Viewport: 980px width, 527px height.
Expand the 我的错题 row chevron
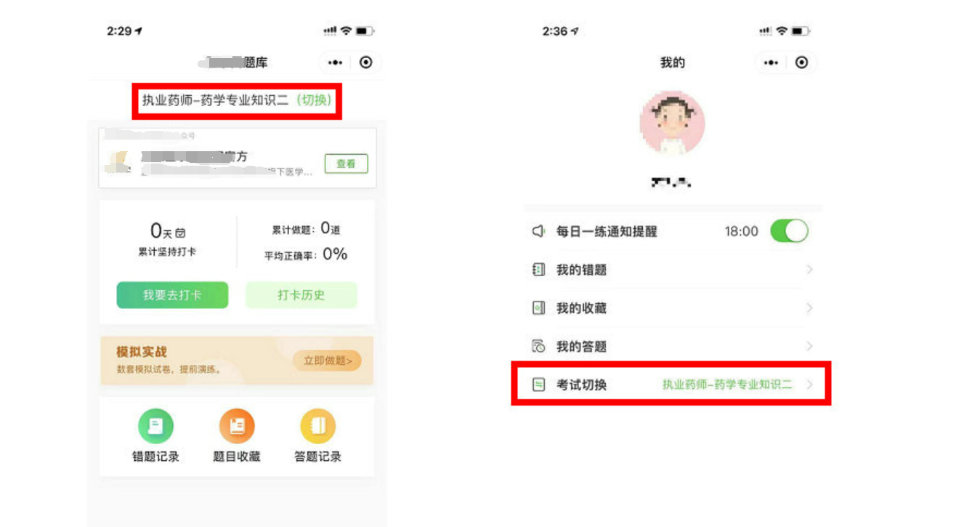[809, 270]
